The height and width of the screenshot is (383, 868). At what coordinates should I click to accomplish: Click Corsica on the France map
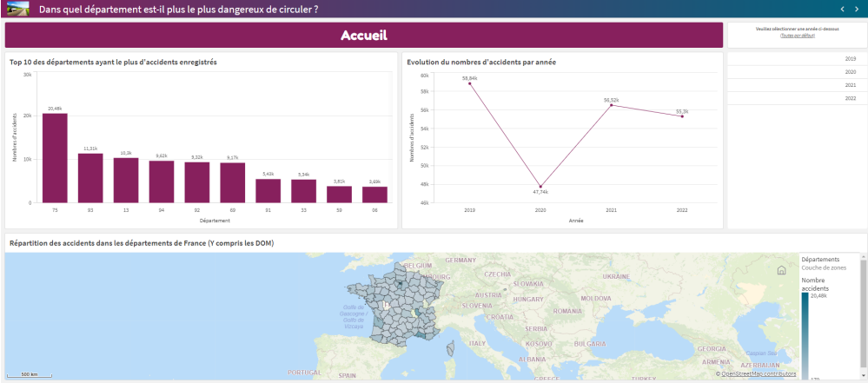pos(450,349)
